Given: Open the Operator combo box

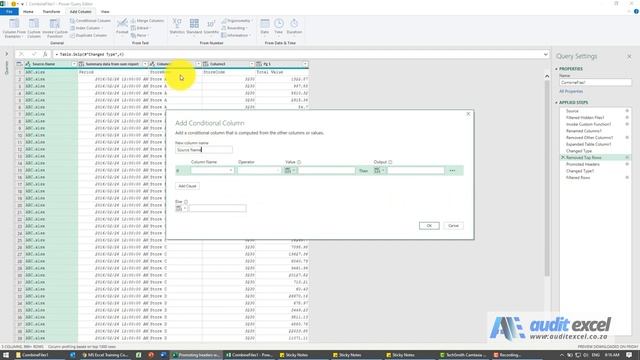Looking at the screenshot, I should (x=259, y=171).
